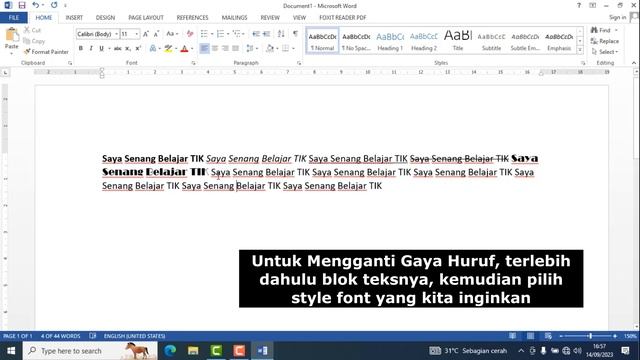Open the font size dropdown
The image size is (640, 360).
coord(136,34)
